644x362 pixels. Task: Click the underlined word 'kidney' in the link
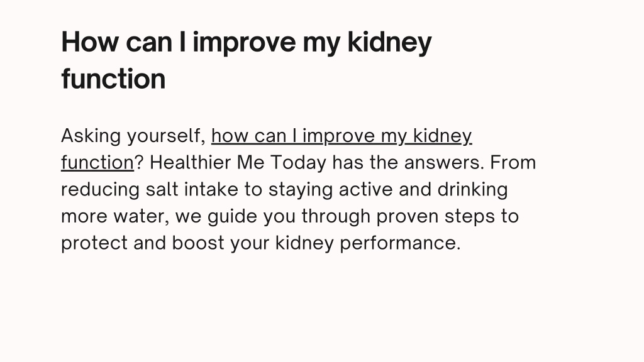tap(442, 136)
